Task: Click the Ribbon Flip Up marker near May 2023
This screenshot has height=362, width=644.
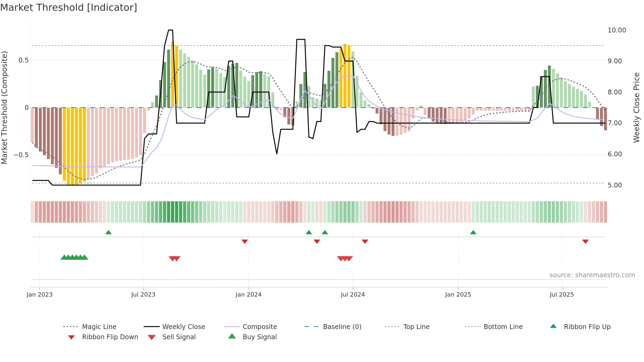Action: [108, 232]
